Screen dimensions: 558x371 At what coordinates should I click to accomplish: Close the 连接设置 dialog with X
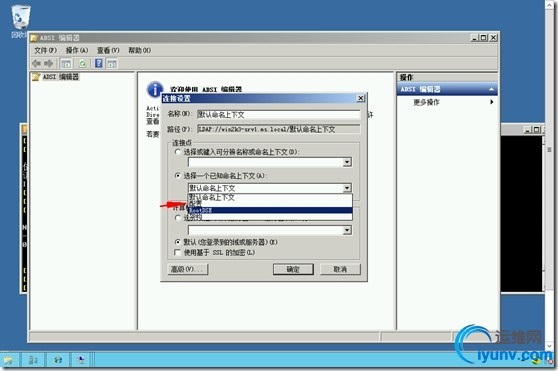click(x=360, y=98)
